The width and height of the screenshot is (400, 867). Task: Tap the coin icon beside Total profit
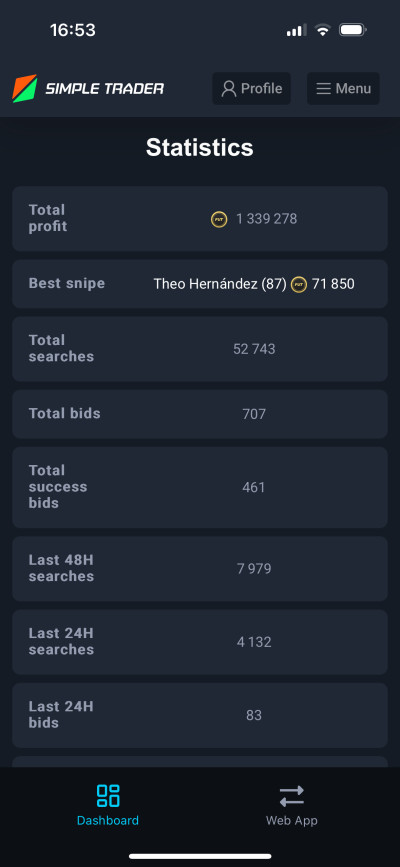click(219, 220)
